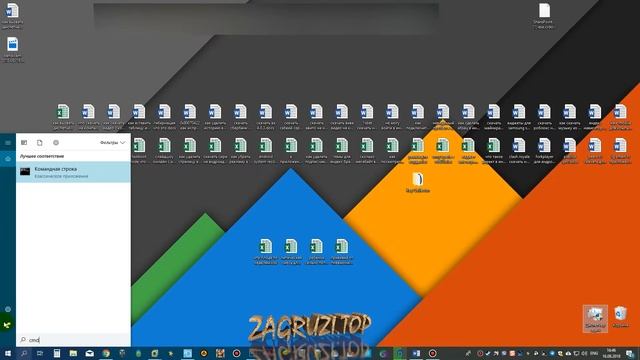Select the video file icon on desktop
640x360 pixels.
click(13, 49)
